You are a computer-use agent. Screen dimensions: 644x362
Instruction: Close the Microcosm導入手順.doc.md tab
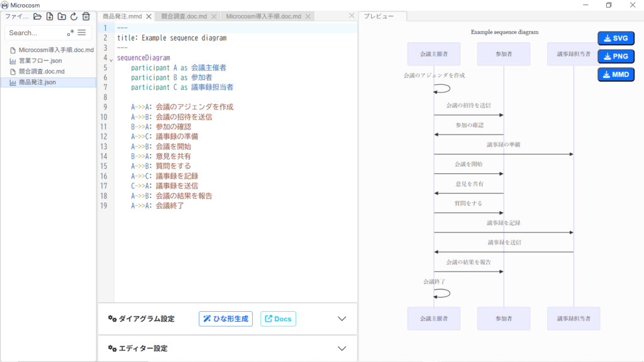pos(308,16)
